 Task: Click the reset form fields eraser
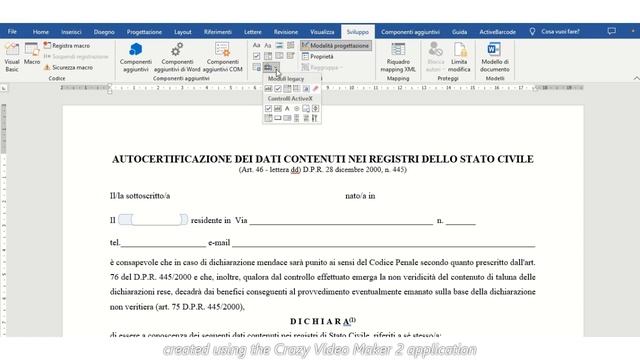[316, 89]
